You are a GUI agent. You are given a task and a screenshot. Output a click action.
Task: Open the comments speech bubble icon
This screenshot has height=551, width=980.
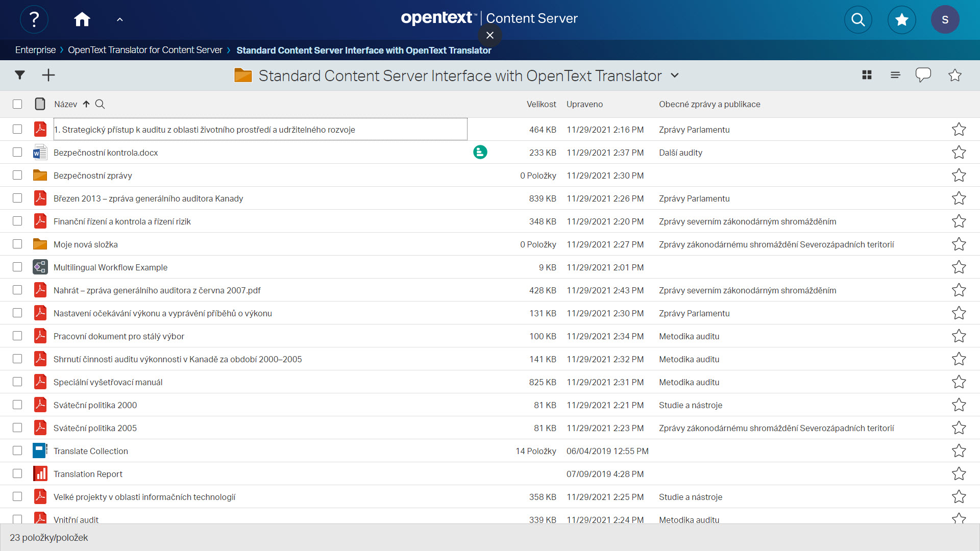pos(923,76)
